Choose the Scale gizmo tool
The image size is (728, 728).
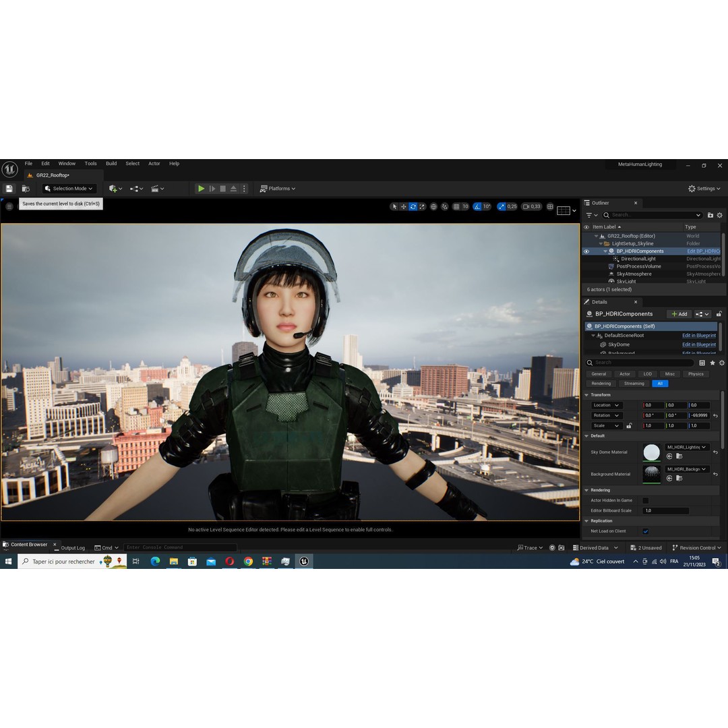(x=422, y=207)
